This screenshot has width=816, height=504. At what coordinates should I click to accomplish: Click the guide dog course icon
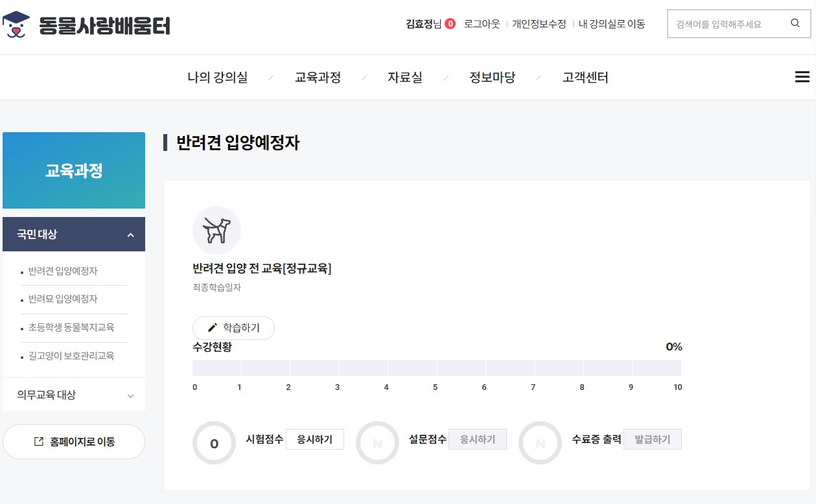pos(216,230)
